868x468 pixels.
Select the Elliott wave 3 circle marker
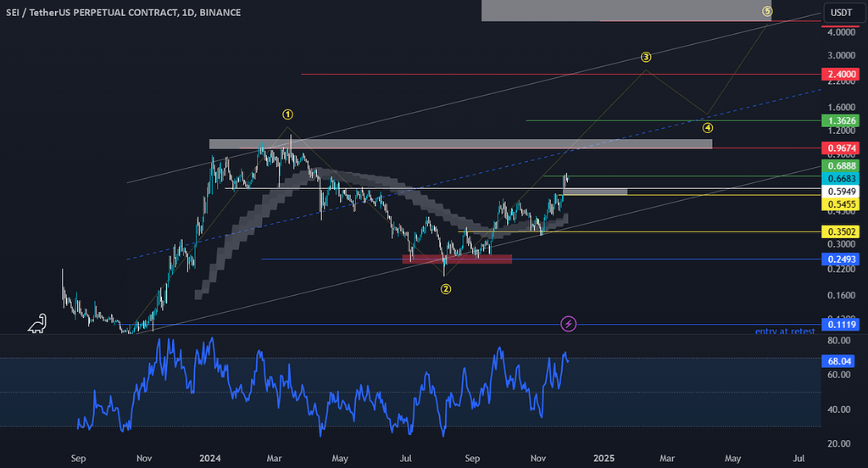pos(646,58)
